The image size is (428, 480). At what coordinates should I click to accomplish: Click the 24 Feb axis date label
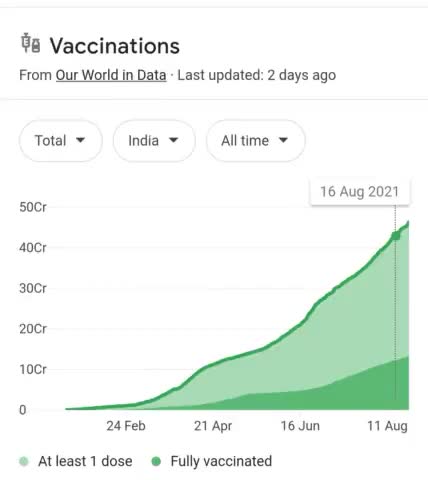(126, 426)
